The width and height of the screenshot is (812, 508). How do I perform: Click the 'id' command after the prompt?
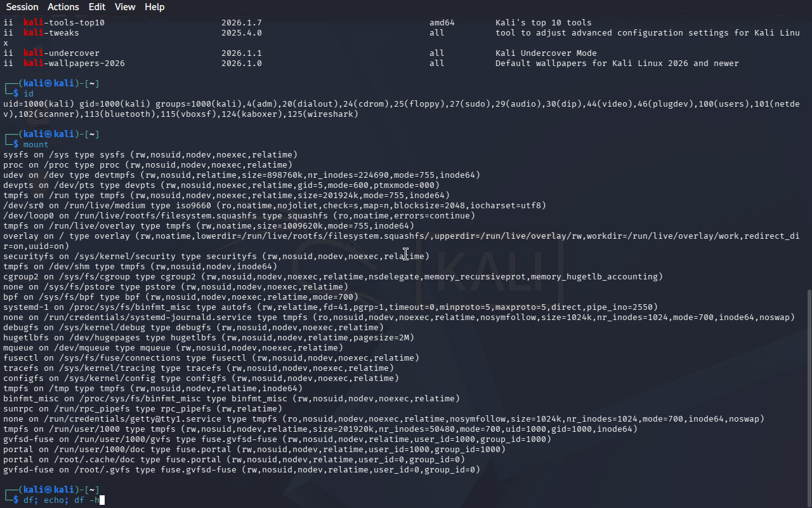pyautogui.click(x=28, y=94)
